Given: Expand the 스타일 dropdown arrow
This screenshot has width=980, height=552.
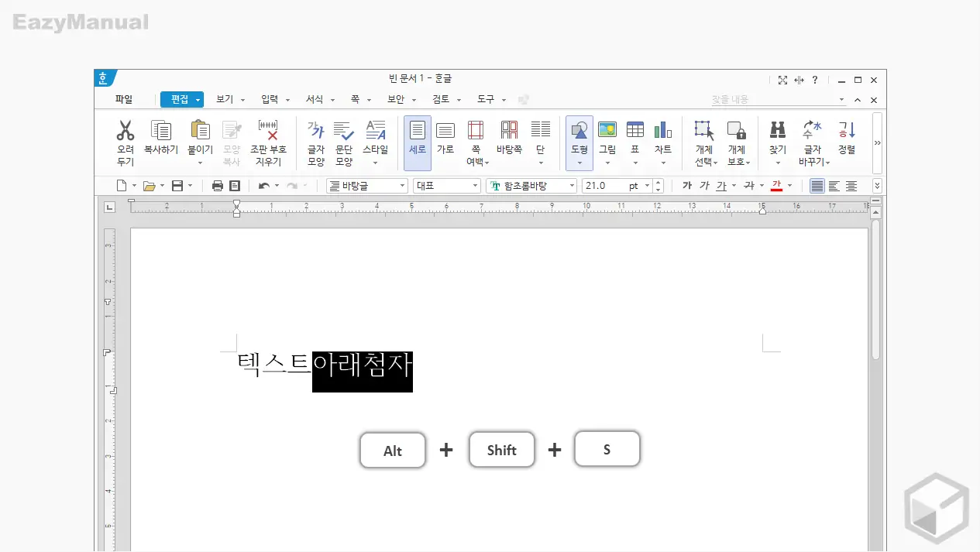Looking at the screenshot, I should pyautogui.click(x=376, y=163).
